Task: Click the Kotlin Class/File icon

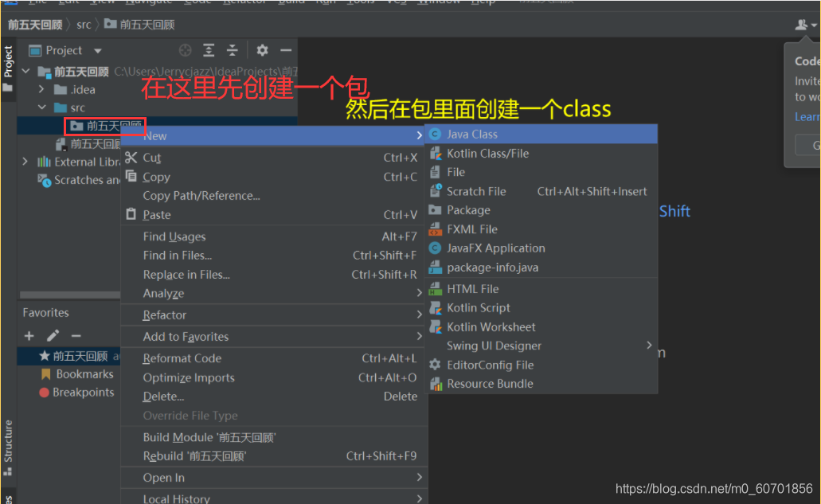Action: tap(435, 154)
